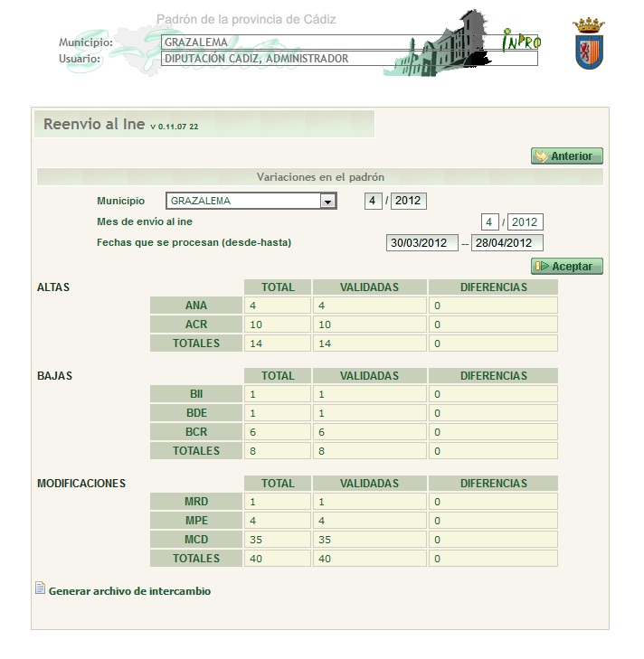Click the ALTAS TOTAL column header
The width and height of the screenshot is (644, 659).
pyautogui.click(x=277, y=287)
